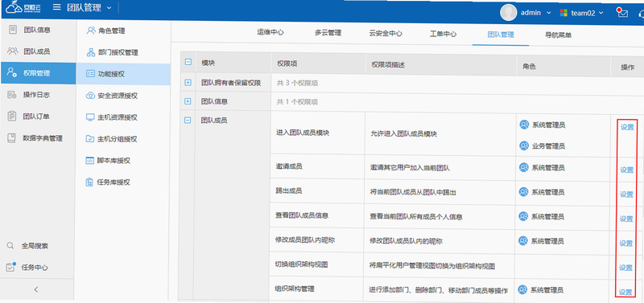Open 团队信息 in the left sidebar

37,30
